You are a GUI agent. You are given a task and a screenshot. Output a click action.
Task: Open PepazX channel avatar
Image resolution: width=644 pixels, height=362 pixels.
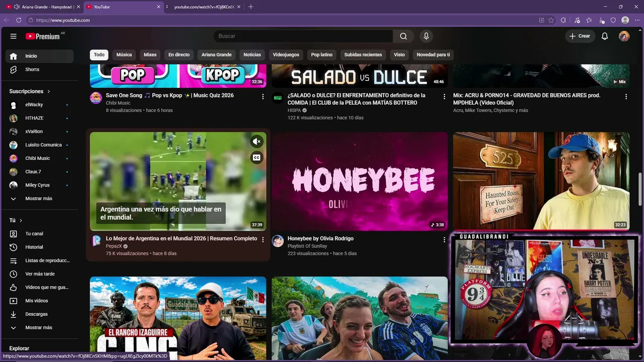point(96,241)
